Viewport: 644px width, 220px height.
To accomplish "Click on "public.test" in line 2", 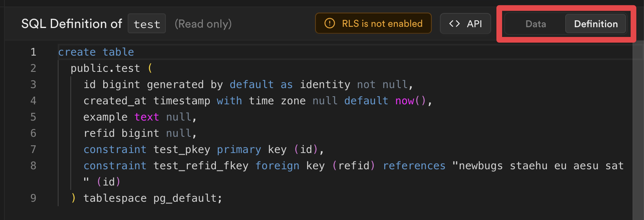I will point(105,68).
